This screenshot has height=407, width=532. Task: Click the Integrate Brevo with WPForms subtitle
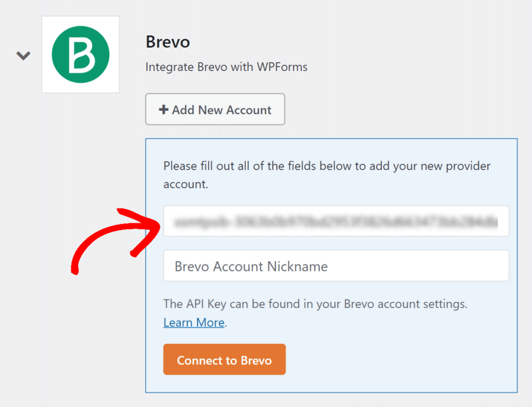click(226, 67)
